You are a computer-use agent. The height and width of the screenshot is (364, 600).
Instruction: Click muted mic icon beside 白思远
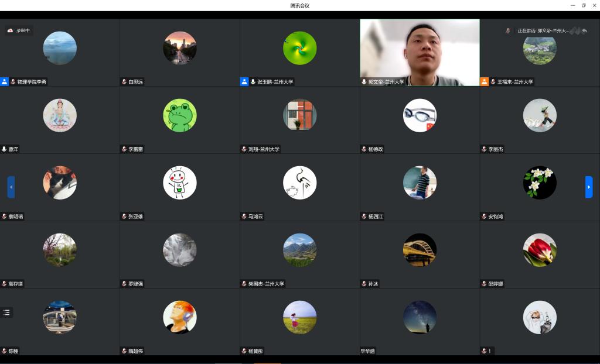pyautogui.click(x=124, y=82)
